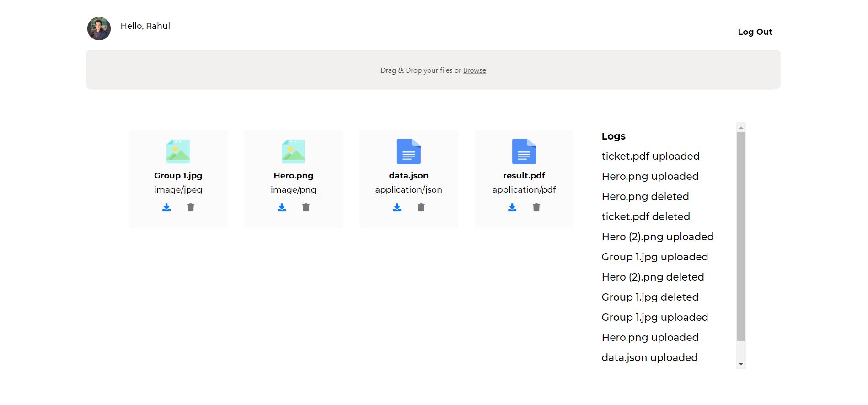Delete data.json with its trash icon

pyautogui.click(x=421, y=208)
